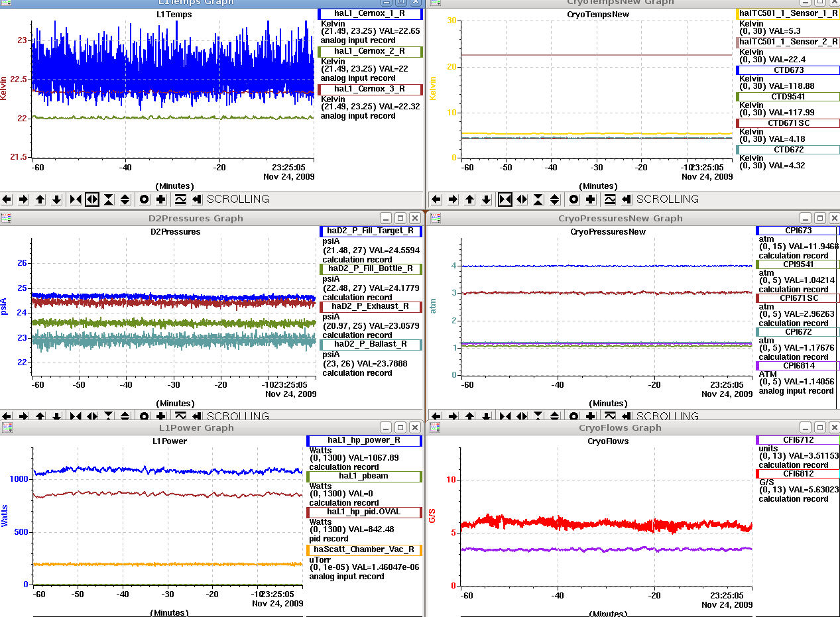The width and height of the screenshot is (840, 617).
Task: Expand L1Temps horizontal axis icon
Action: [x=92, y=199]
